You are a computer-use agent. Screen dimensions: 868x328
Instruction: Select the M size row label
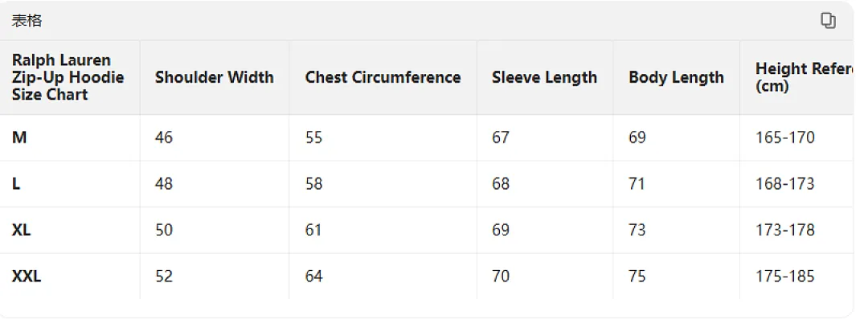[19, 137]
